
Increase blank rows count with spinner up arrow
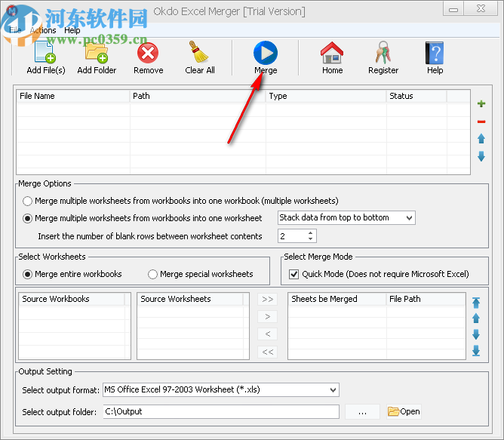[x=310, y=233]
